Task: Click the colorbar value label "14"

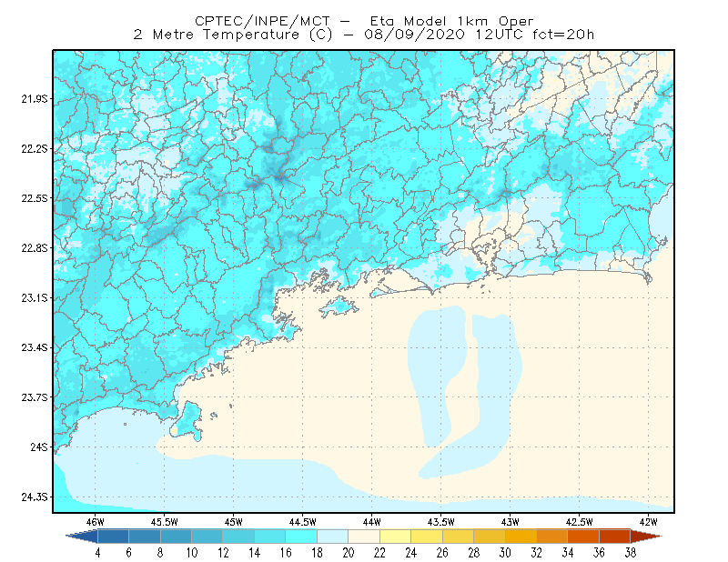Action: coord(255,553)
